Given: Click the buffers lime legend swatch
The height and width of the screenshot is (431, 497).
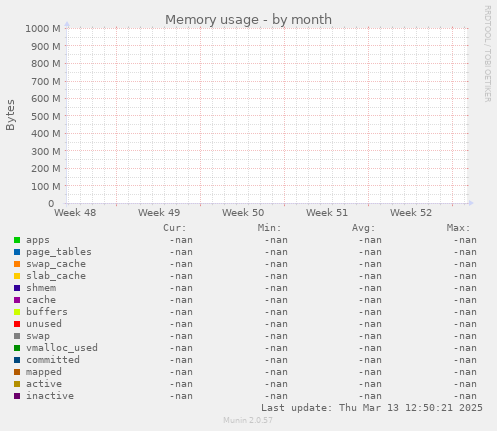Looking at the screenshot, I should pyautogui.click(x=17, y=312).
